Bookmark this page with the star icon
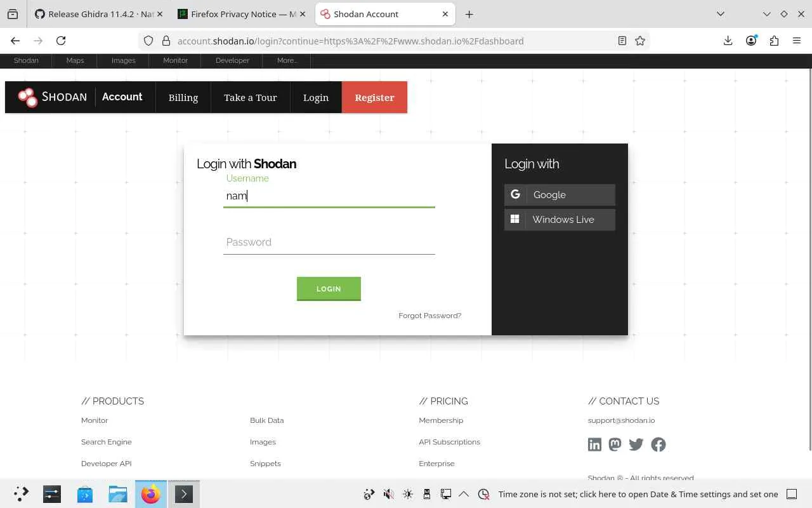Image resolution: width=812 pixels, height=508 pixels. (x=640, y=41)
